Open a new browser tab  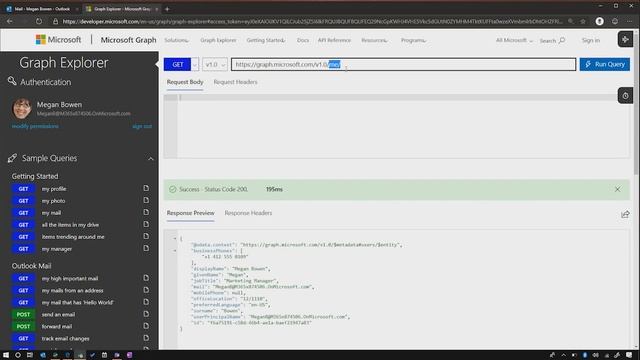pos(167,9)
